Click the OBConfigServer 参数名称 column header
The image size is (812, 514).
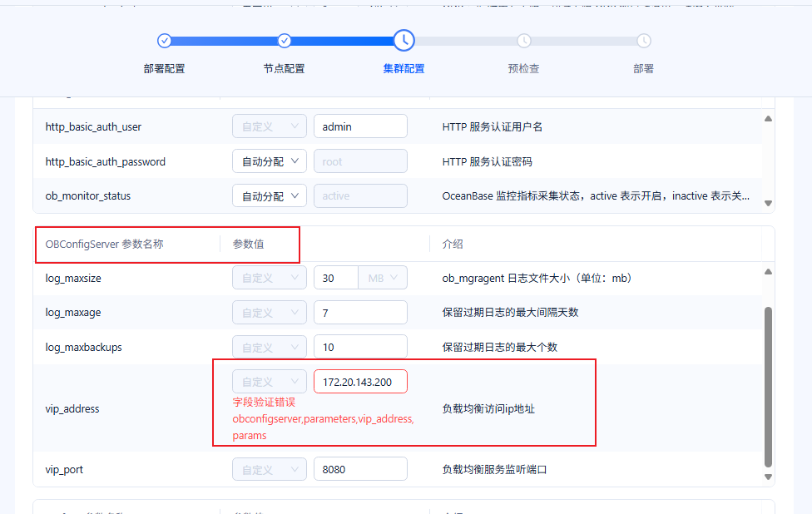pyautogui.click(x=104, y=244)
